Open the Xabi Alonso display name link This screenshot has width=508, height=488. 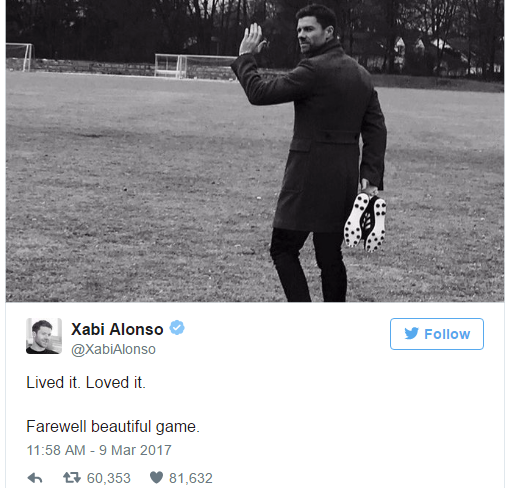pos(117,329)
